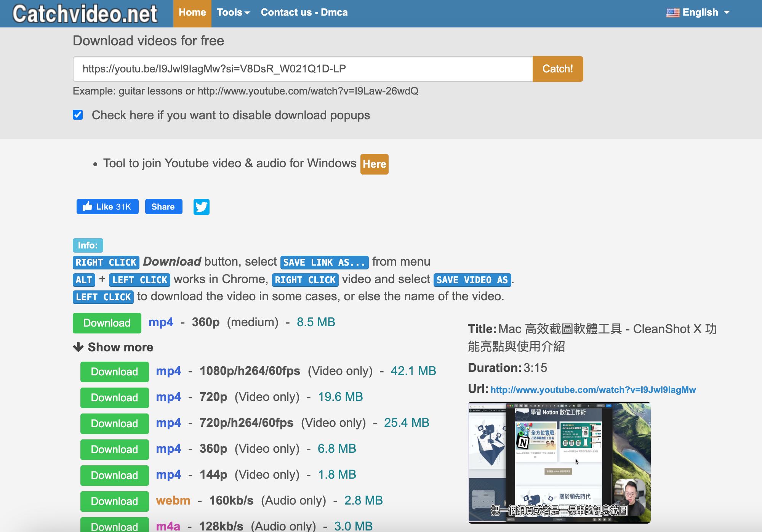Click the Show more down-arrow icon
Viewport: 762px width, 532px height.
[x=78, y=347]
